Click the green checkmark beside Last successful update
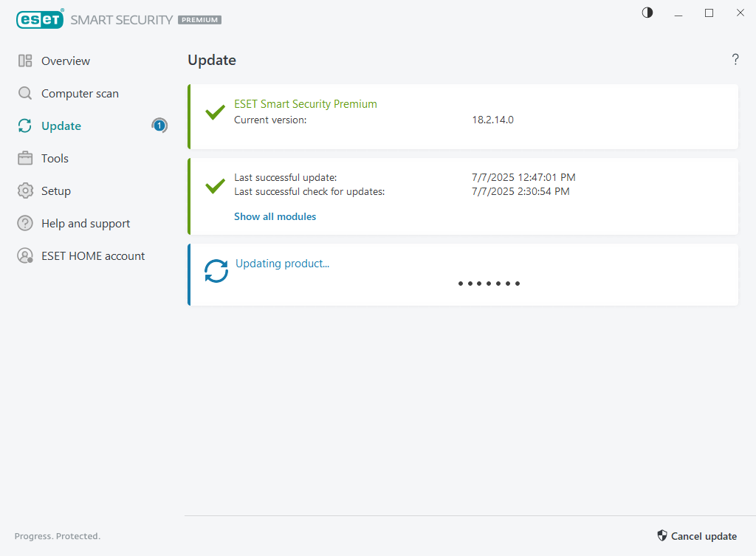Image resolution: width=756 pixels, height=556 pixels. point(215,185)
